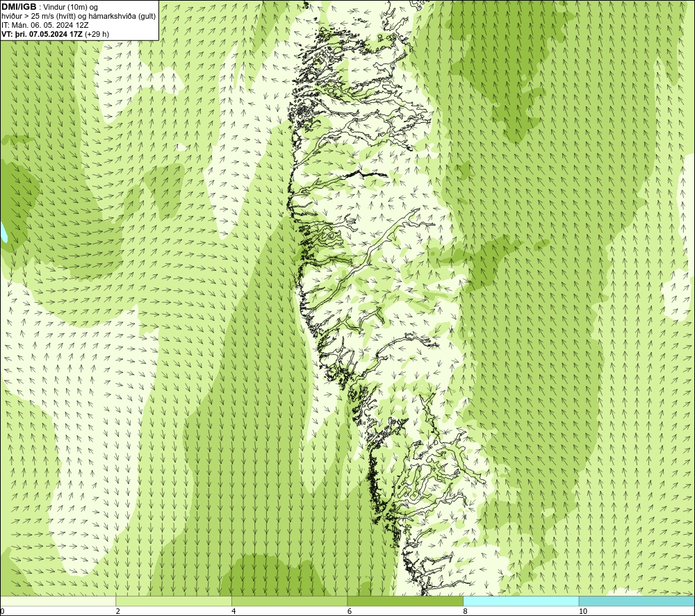Click the small cyan patch at left edge
695x616 pixels.
coord(3,232)
